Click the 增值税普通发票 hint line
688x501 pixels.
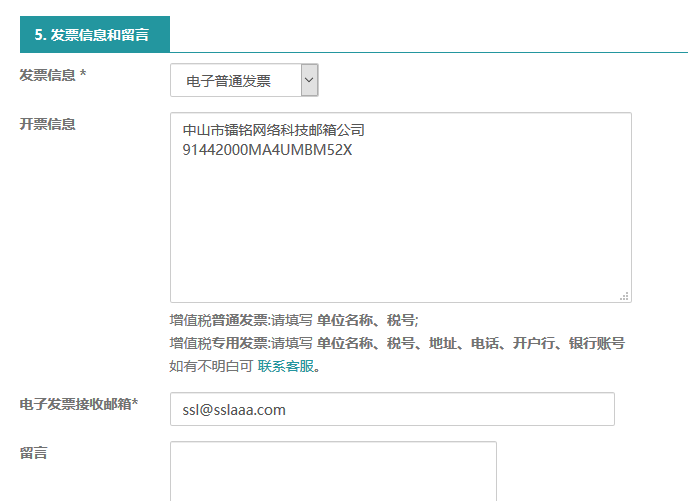[x=294, y=320]
